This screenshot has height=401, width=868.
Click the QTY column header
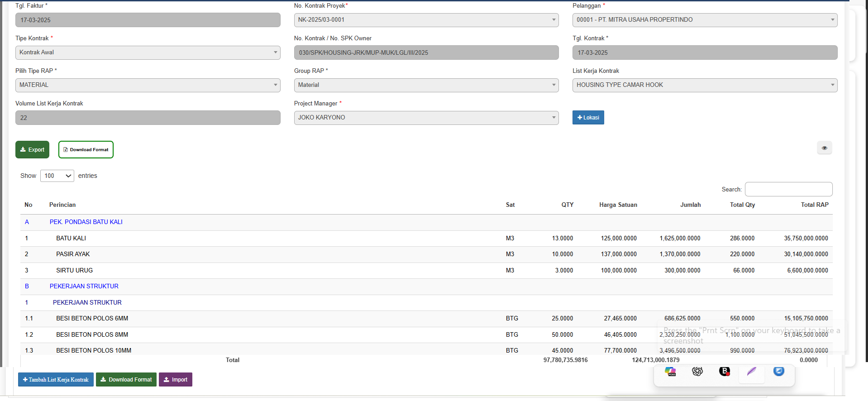(568, 205)
